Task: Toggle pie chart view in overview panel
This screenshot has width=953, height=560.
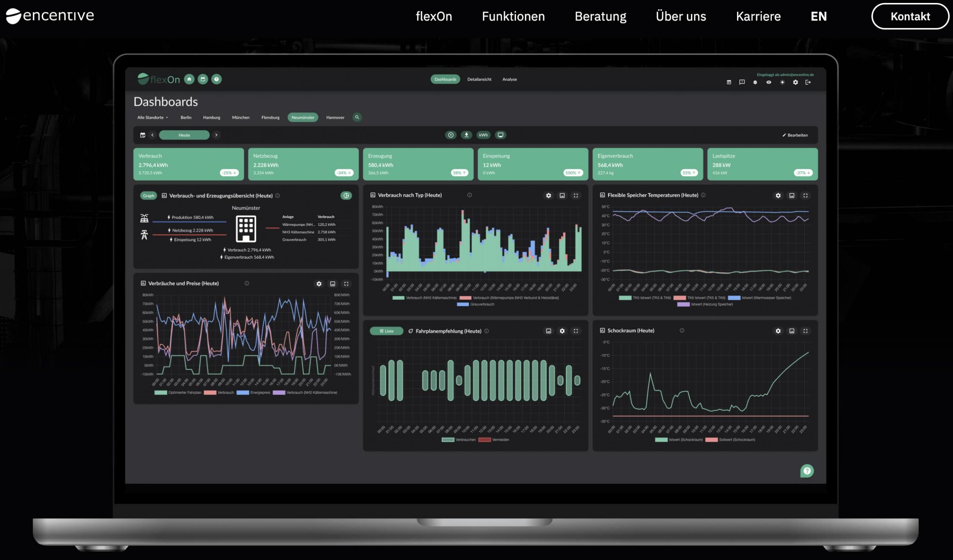Action: point(346,195)
